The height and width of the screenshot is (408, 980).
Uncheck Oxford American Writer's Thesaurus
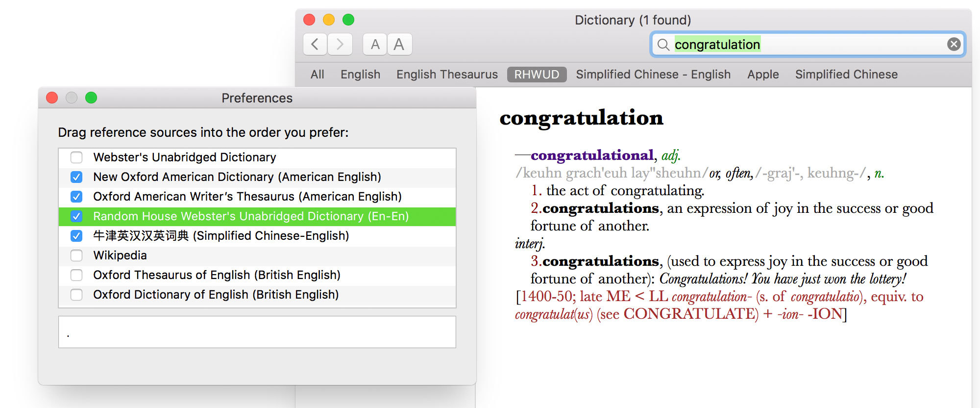tap(76, 197)
